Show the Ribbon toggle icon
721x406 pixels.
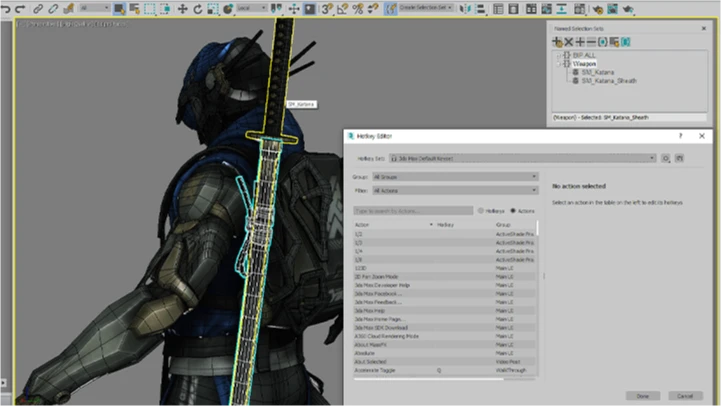tap(531, 8)
